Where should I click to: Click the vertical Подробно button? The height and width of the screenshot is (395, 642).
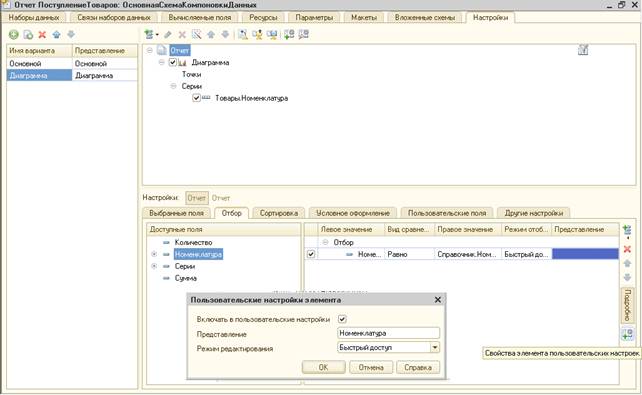(627, 305)
